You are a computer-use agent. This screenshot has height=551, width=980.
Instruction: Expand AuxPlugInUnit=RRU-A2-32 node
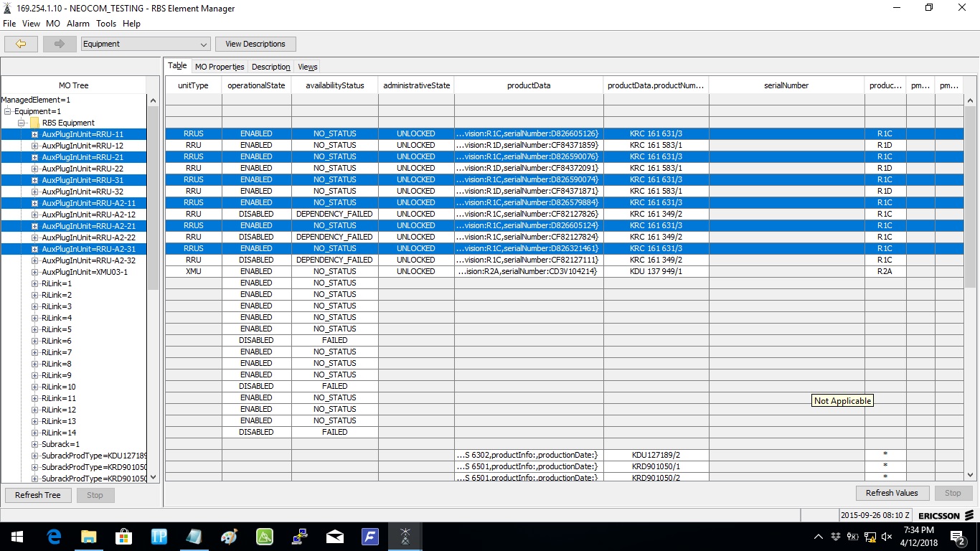point(34,260)
